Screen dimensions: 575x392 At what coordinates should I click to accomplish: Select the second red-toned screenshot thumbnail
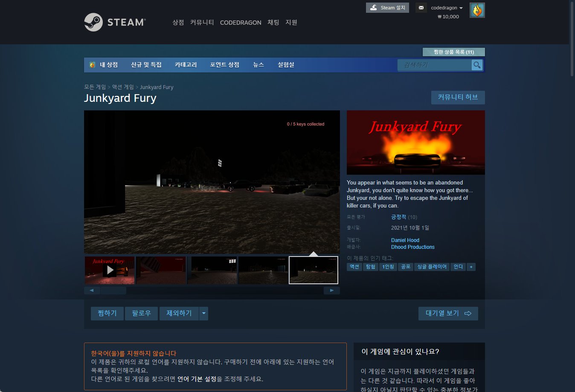click(161, 270)
